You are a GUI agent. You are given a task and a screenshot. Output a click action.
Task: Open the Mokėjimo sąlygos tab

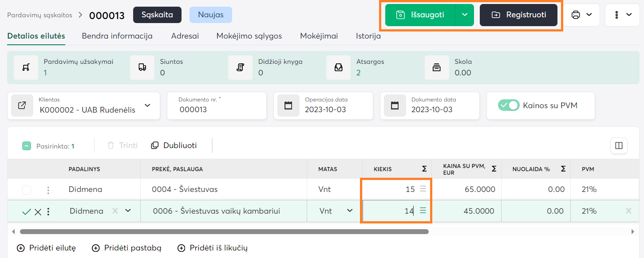(249, 36)
